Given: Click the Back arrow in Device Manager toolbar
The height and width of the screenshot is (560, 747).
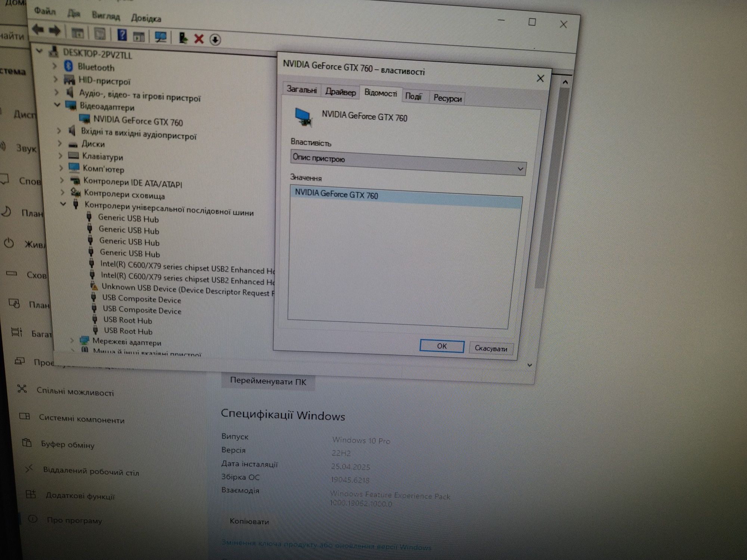Looking at the screenshot, I should 38,29.
